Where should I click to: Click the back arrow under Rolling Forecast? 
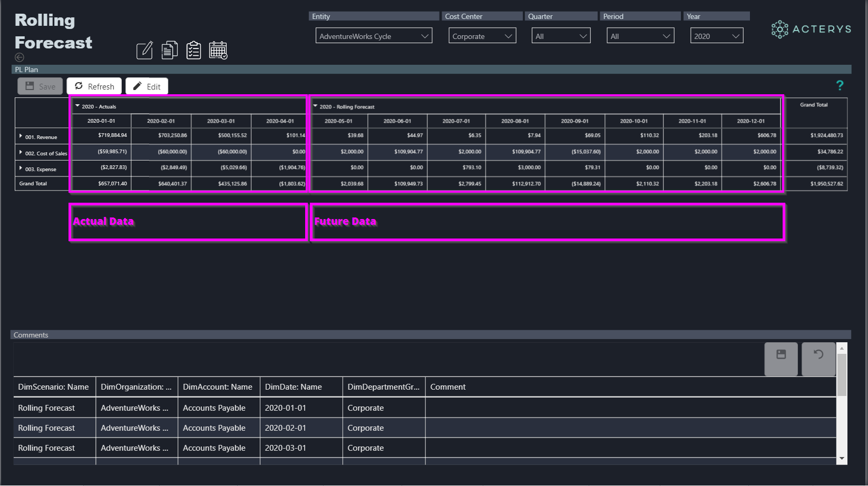19,57
